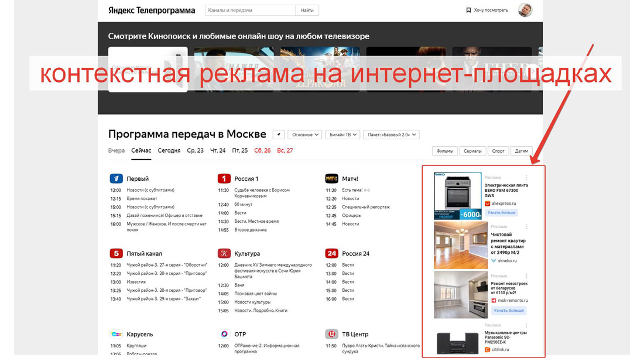Click the Матч! channel logo icon

[x=331, y=178]
